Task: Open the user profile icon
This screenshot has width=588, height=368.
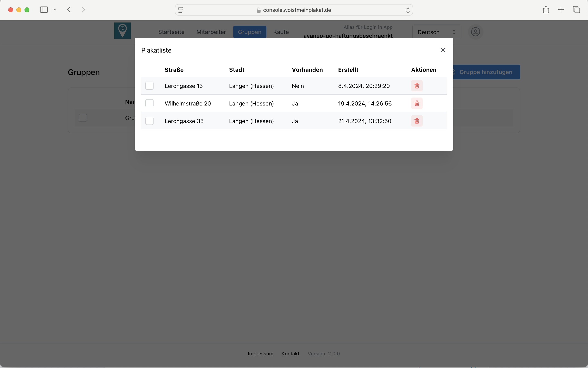Action: tap(475, 32)
